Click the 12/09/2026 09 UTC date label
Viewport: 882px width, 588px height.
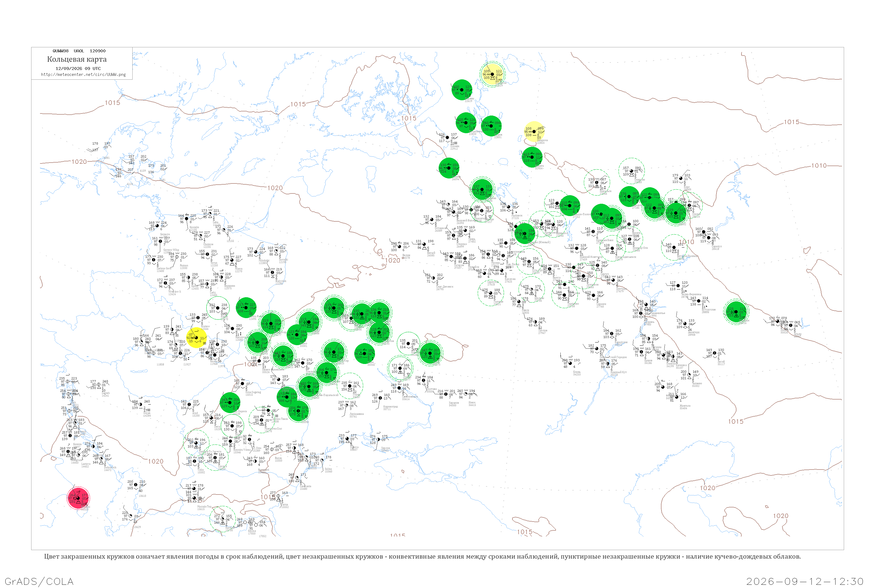[78, 69]
